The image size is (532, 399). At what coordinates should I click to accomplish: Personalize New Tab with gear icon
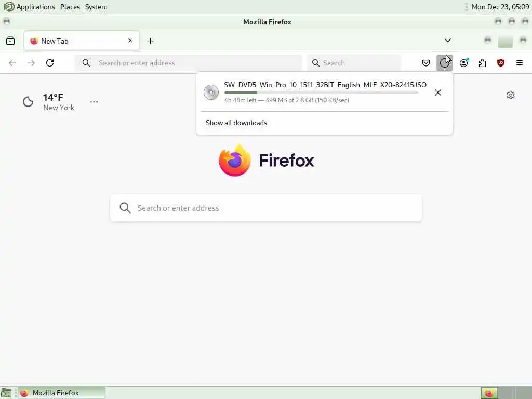[x=510, y=95]
